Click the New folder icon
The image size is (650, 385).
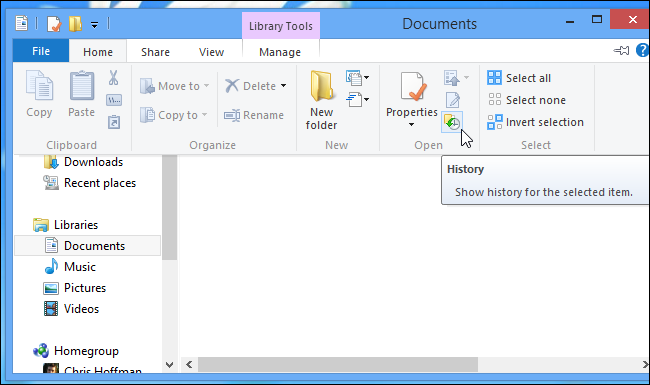coord(322,86)
